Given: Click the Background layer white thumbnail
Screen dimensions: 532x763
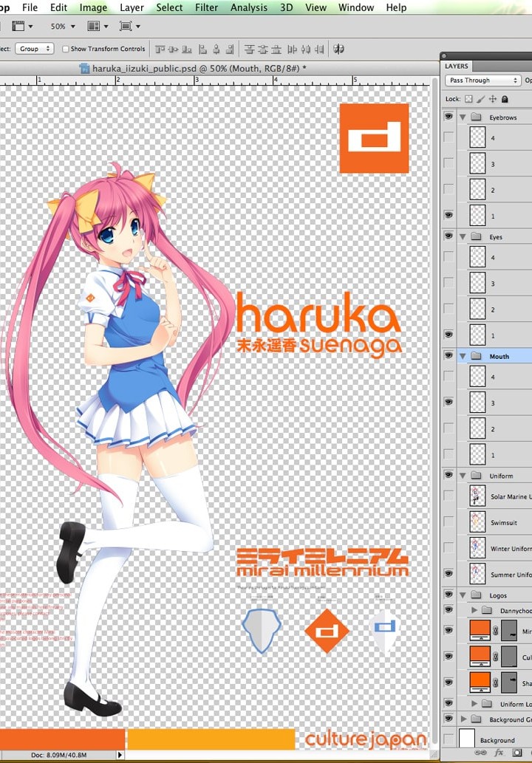Looking at the screenshot, I should 467,739.
